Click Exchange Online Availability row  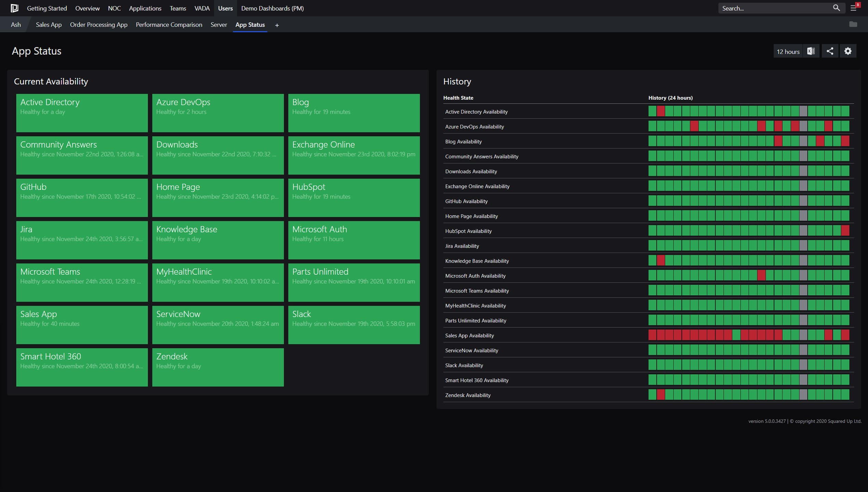coord(649,186)
